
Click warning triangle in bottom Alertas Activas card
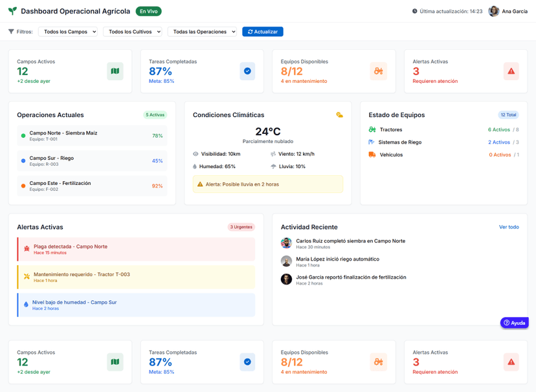tap(511, 362)
